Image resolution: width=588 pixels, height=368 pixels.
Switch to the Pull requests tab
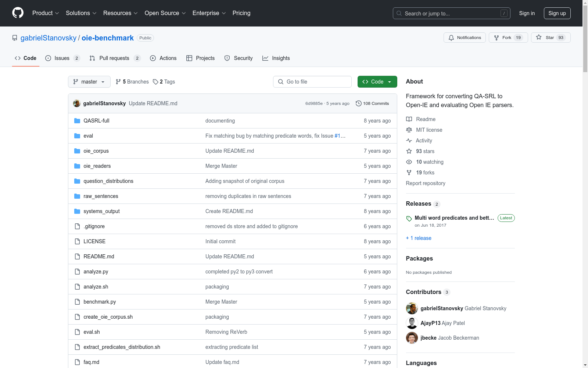[115, 58]
